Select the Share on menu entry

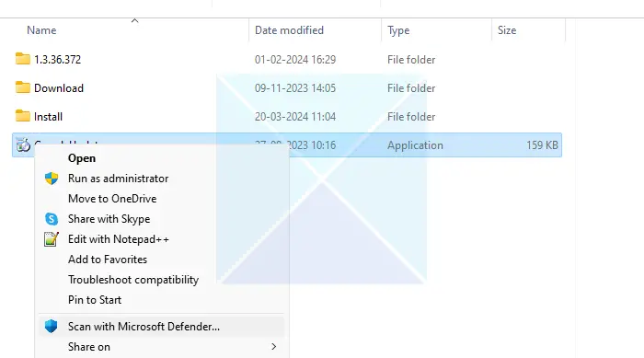tap(88, 347)
